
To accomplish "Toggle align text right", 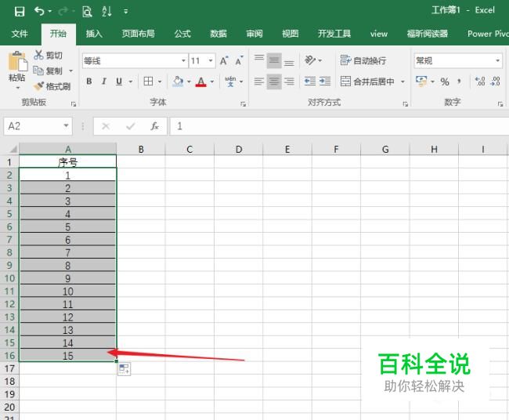I will point(289,81).
